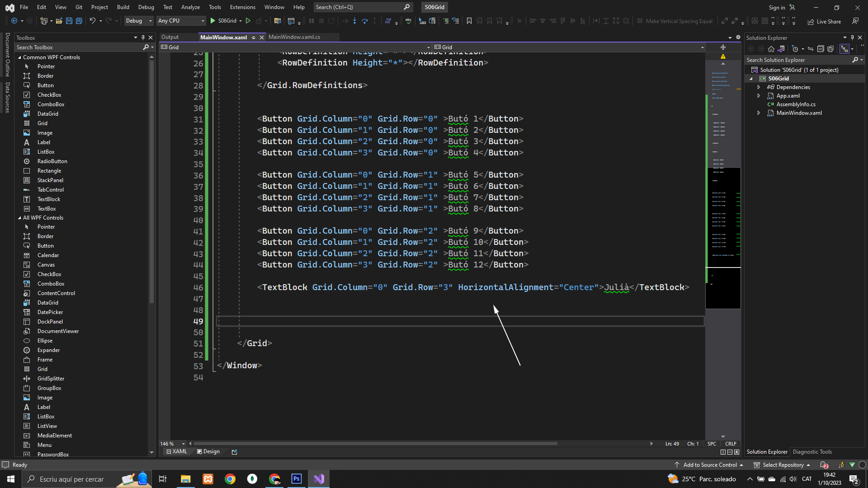
Task: Toggle the Preview Selected Items button
Action: [844, 49]
